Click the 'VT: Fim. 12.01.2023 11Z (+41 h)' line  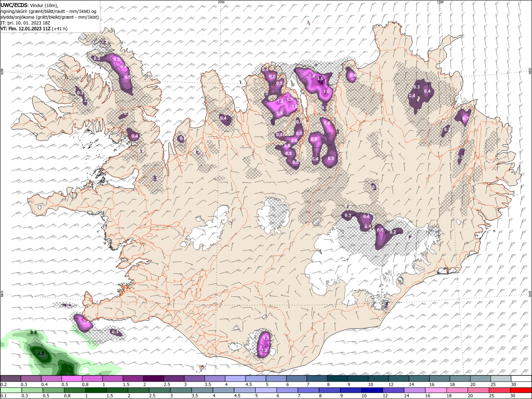[x=34, y=29]
